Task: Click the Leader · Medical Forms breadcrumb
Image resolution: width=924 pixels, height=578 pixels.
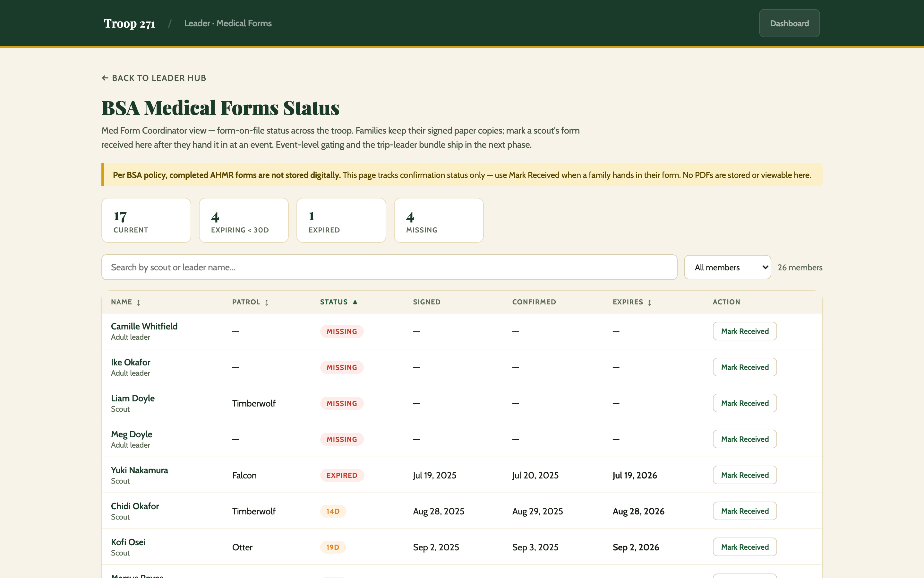Action: [x=228, y=23]
